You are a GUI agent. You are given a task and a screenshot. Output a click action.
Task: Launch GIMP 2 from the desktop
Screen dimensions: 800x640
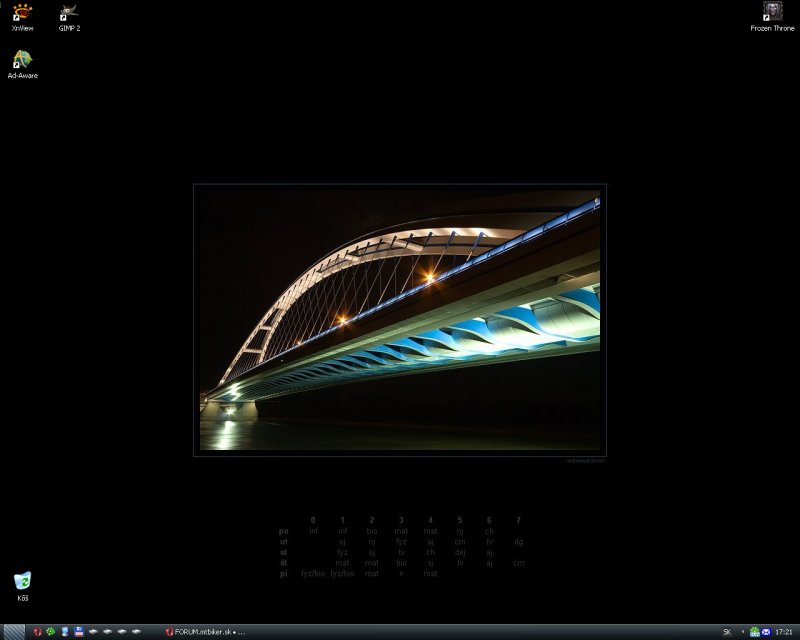(x=68, y=14)
